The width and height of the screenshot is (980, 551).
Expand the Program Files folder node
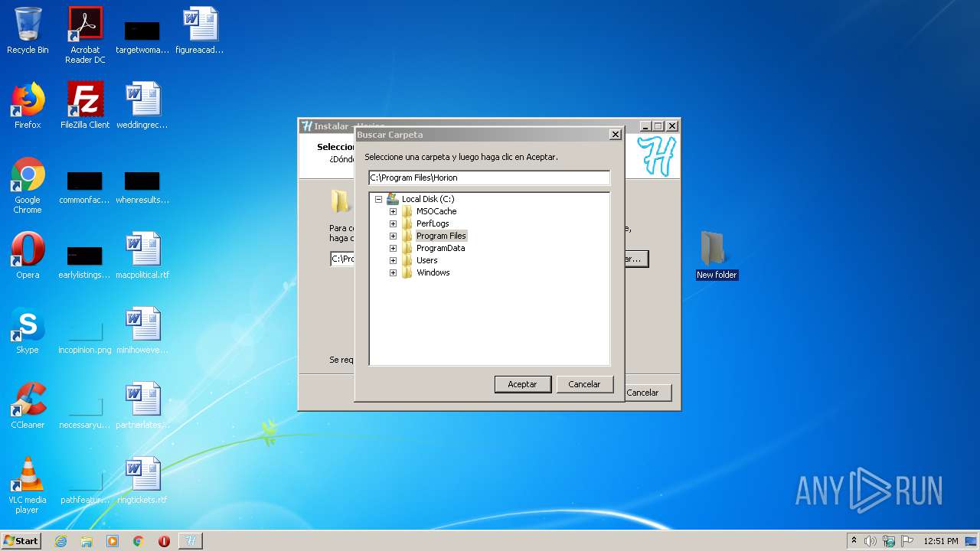[393, 236]
